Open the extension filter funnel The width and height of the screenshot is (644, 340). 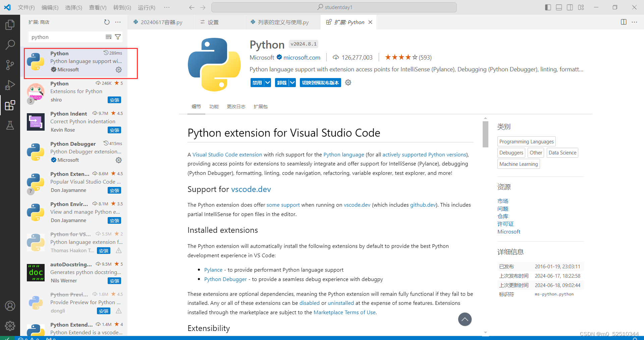[118, 37]
